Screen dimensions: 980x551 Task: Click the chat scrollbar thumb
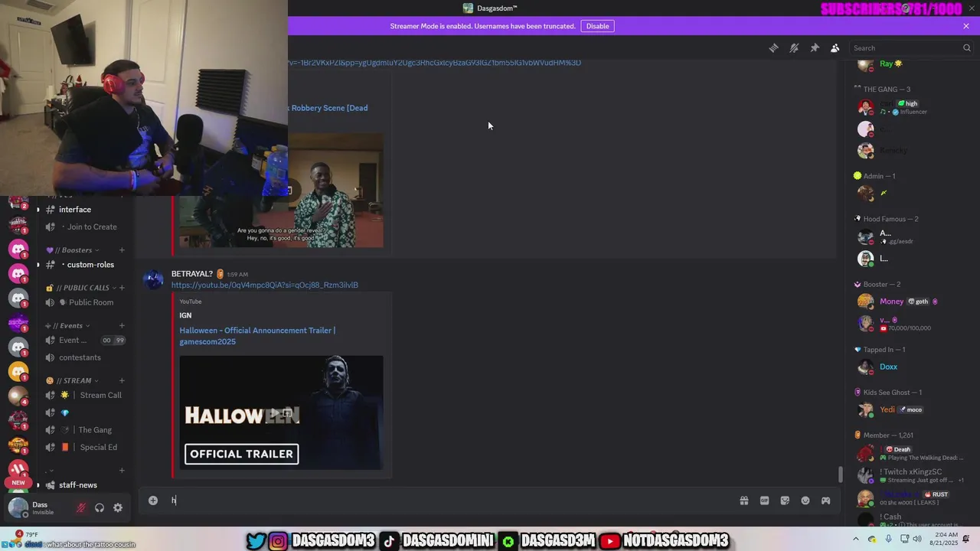pyautogui.click(x=841, y=474)
